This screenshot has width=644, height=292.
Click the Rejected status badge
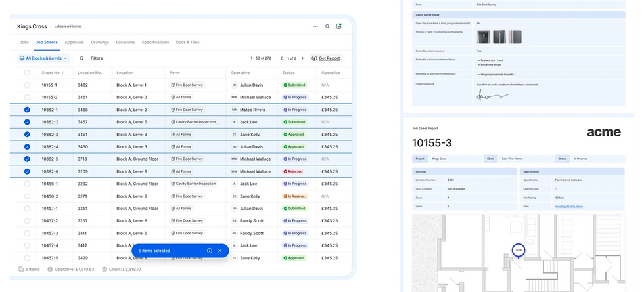coord(293,171)
